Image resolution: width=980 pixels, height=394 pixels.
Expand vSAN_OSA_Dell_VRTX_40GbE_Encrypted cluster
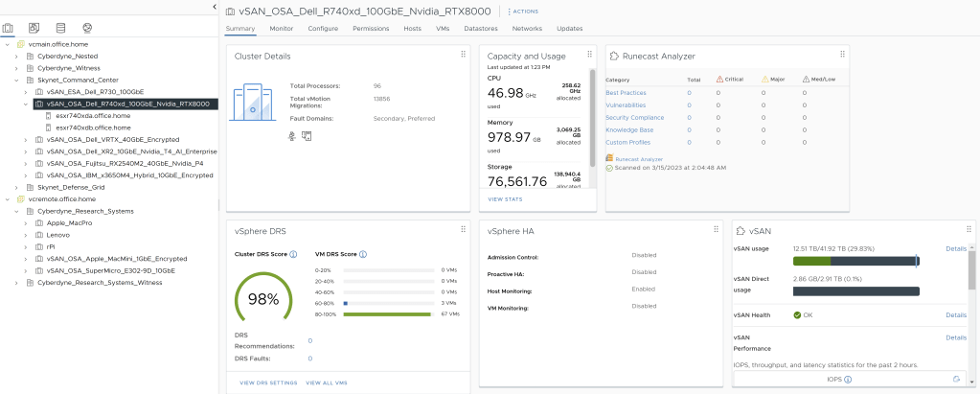[x=26, y=139]
